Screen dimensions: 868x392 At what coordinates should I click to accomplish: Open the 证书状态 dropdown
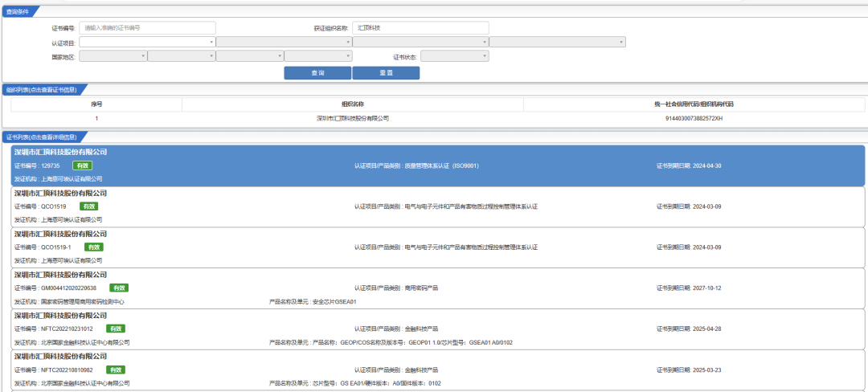tap(454, 56)
